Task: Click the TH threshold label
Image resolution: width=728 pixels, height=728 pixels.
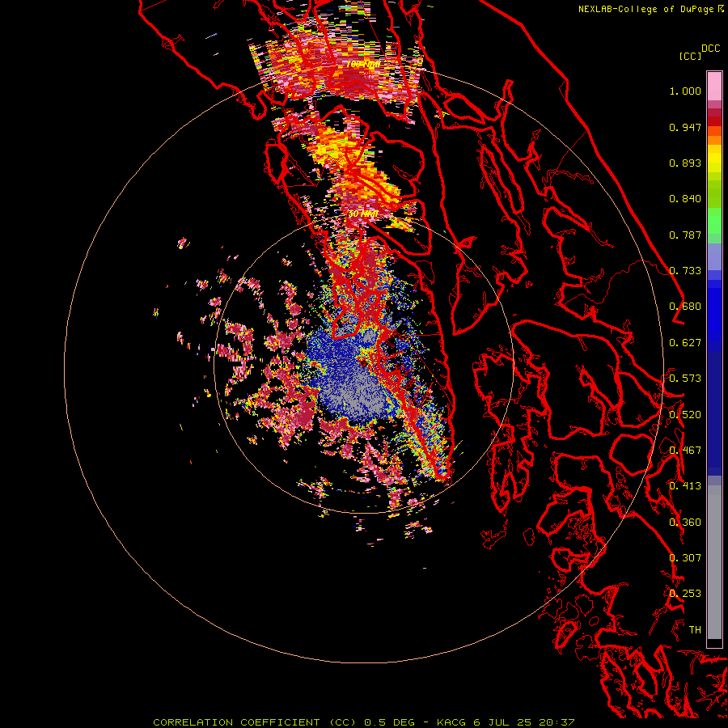Action: pyautogui.click(x=695, y=630)
